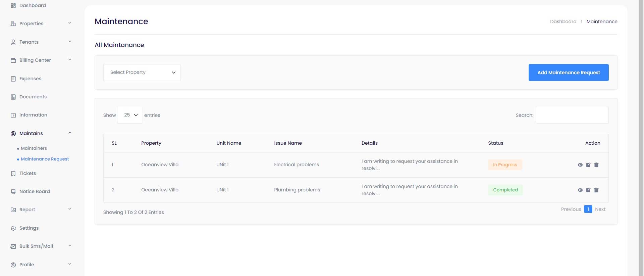Image resolution: width=644 pixels, height=276 pixels.
Task: Open the entries per page dropdown showing 25
Action: (x=130, y=115)
